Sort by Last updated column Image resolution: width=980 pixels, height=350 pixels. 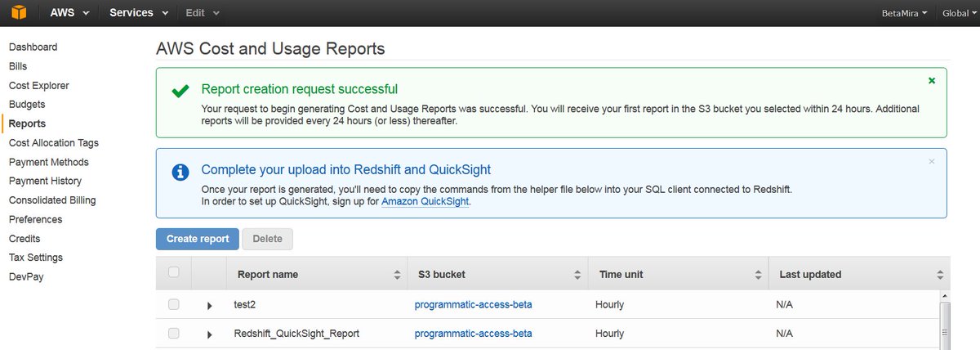coord(859,275)
